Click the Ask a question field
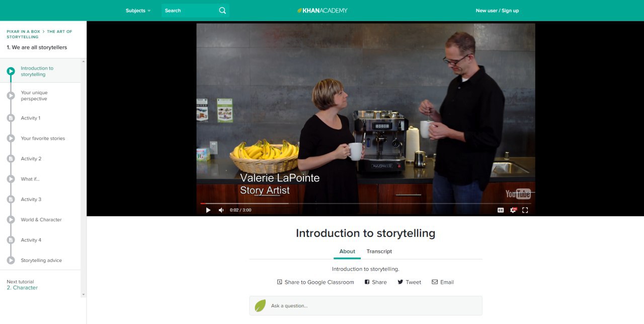Screen dimensions: 644x324 366,306
